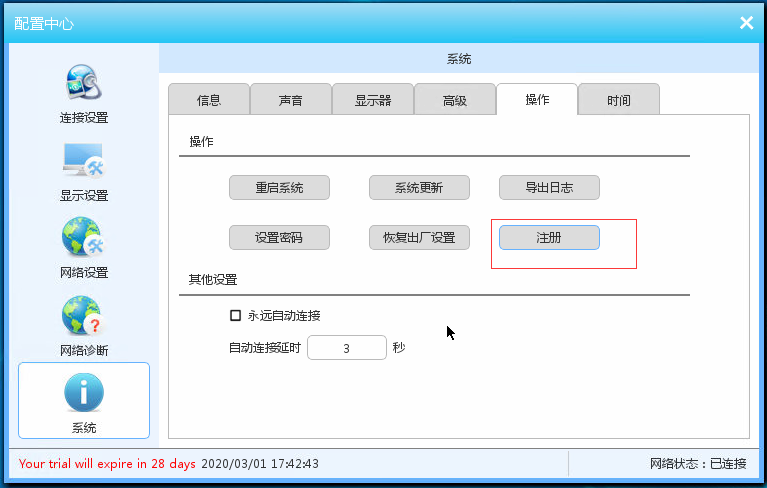Click the 系统更新 button
767x488 pixels.
[419, 187]
